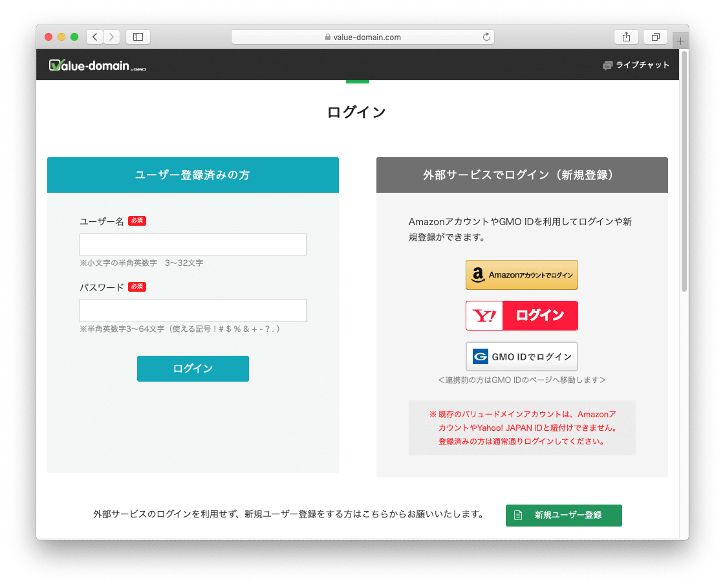The image size is (725, 588).
Task: Open Safari's share sheet icon
Action: [625, 37]
